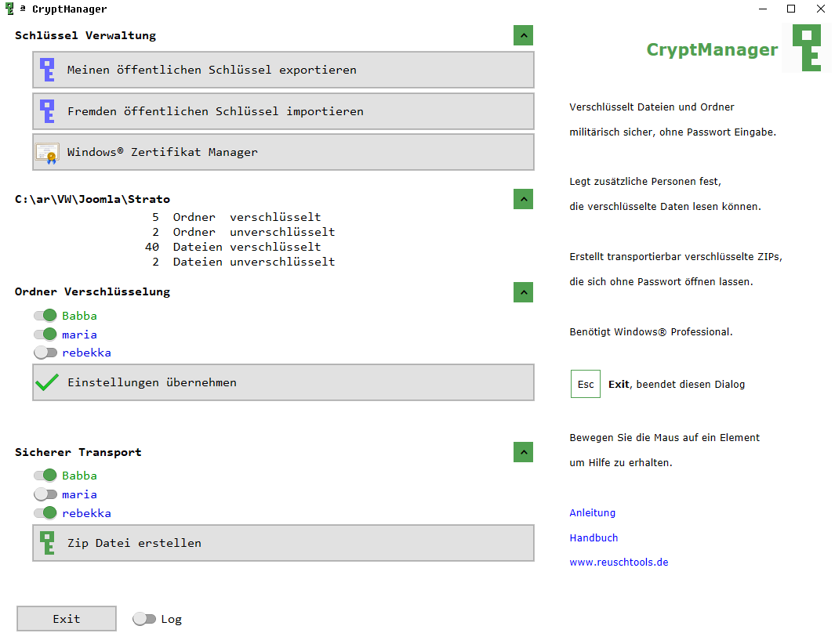Click the '40 Dateien verschlüsselt' row
Screen dimensions: 835x644
point(233,247)
